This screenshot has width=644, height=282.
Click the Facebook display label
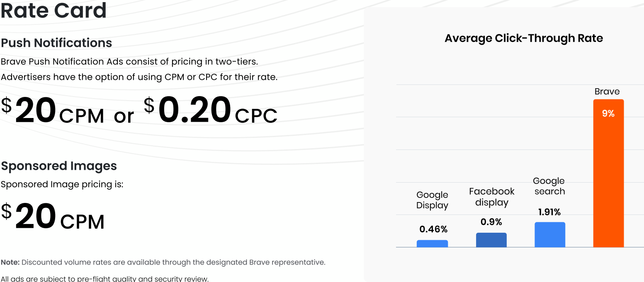(492, 197)
